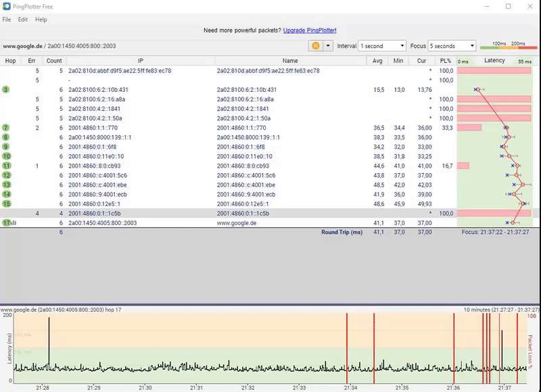Select the row for www.google.de

point(236,222)
